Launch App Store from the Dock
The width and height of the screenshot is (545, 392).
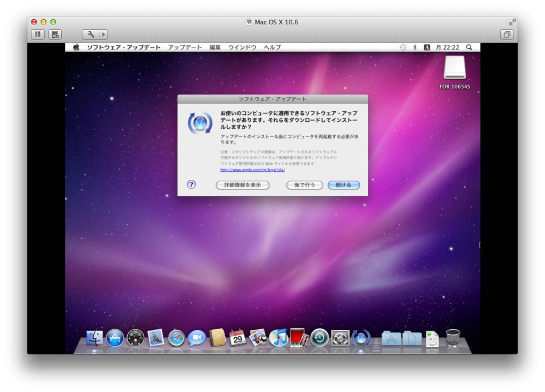click(x=115, y=338)
